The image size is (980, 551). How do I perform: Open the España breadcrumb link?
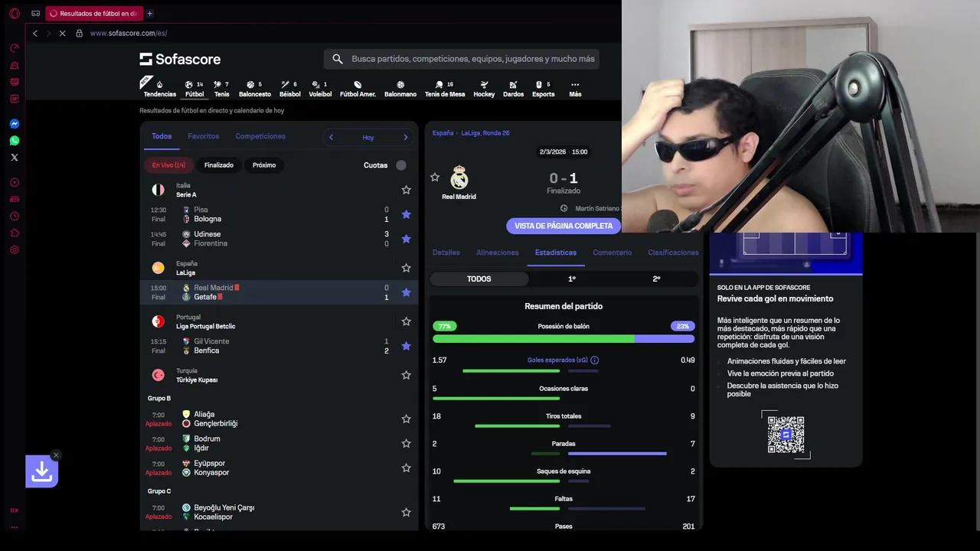[443, 133]
